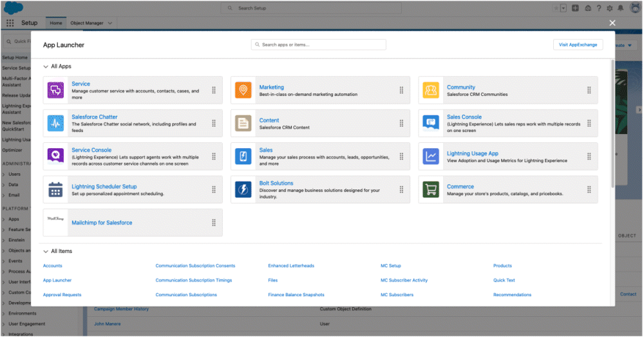Open the Community app icon

[x=431, y=90]
